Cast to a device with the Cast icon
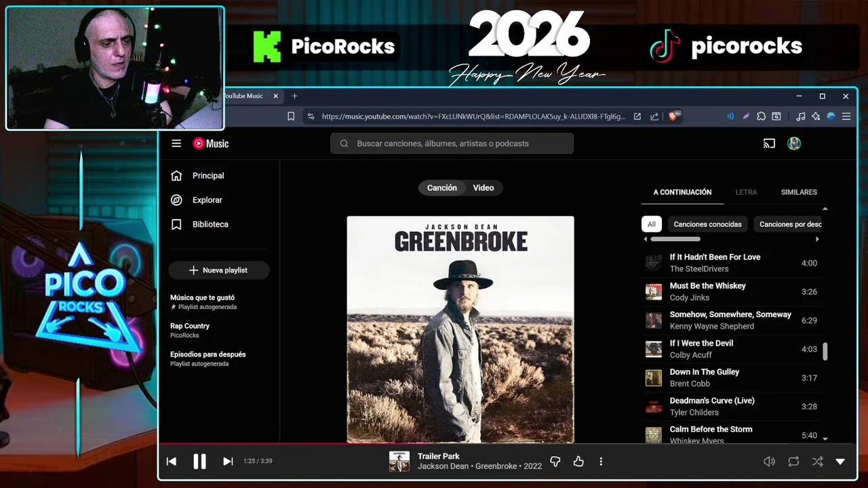Image resolution: width=868 pixels, height=488 pixels. point(769,143)
